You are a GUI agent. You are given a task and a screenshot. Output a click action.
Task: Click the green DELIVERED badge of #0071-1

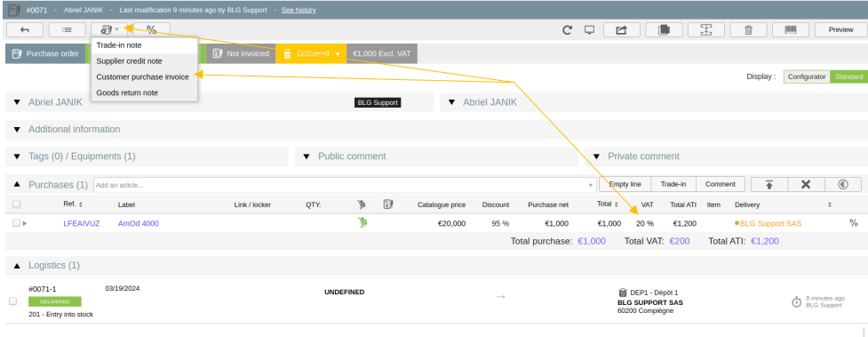tap(54, 301)
